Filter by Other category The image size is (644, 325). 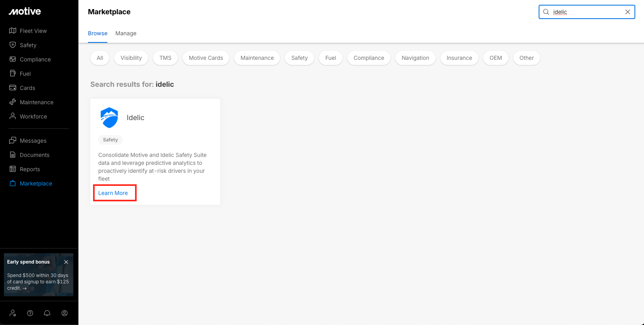527,58
